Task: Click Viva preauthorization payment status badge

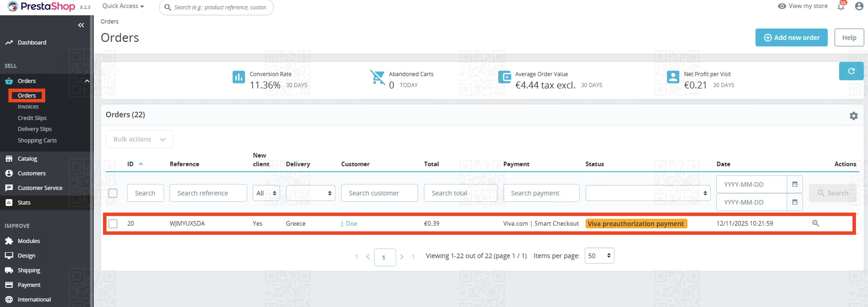Action: pos(636,223)
